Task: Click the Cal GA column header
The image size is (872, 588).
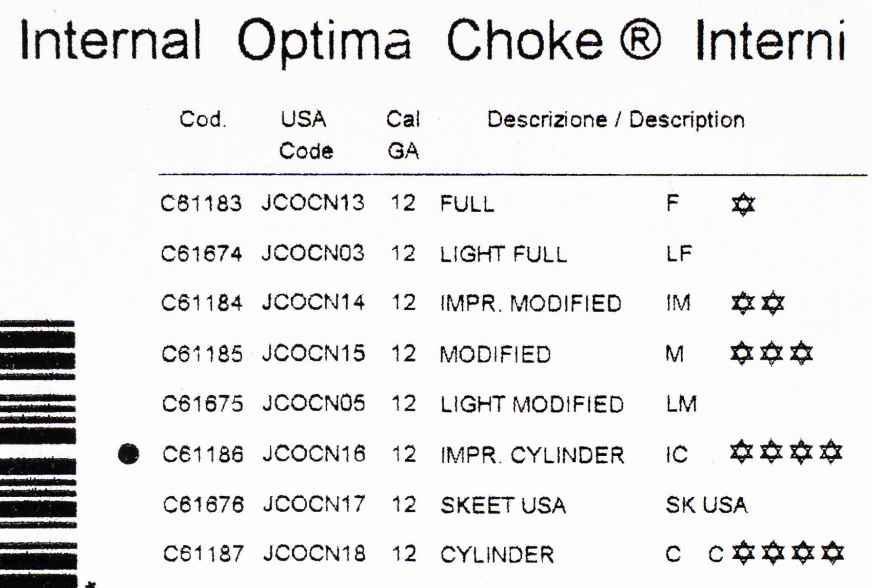Action: tap(403, 135)
